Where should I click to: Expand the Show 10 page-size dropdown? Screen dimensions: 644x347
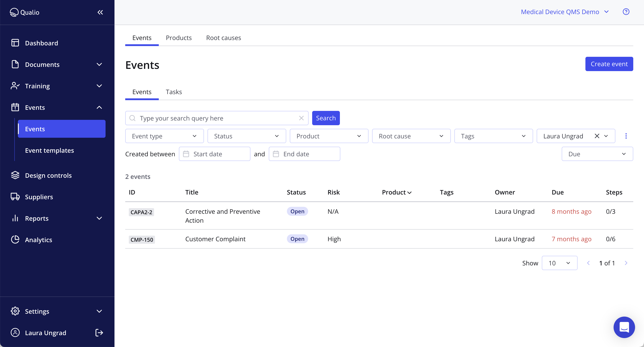pos(559,263)
